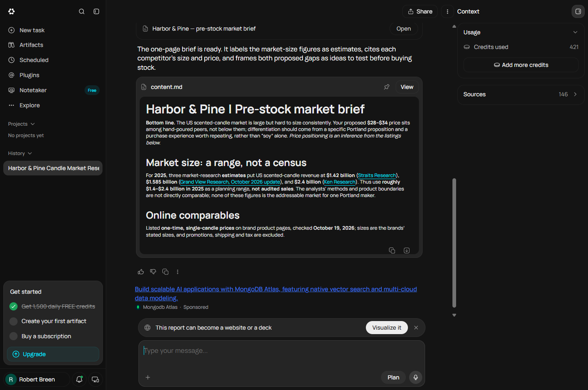Go to Scheduled tasks
Viewport: 588px width, 390px height.
(x=53, y=60)
